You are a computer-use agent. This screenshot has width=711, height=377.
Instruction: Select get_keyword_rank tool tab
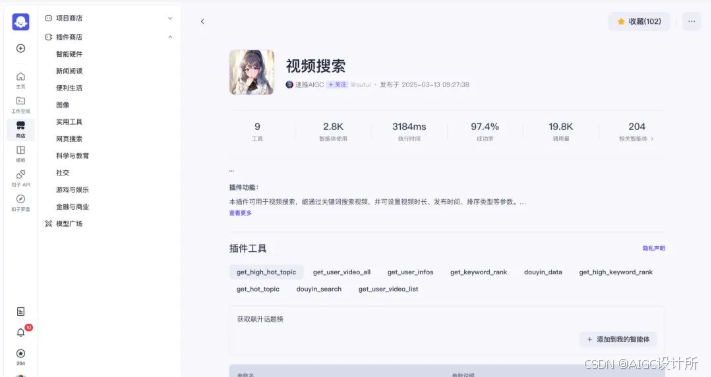tap(478, 272)
